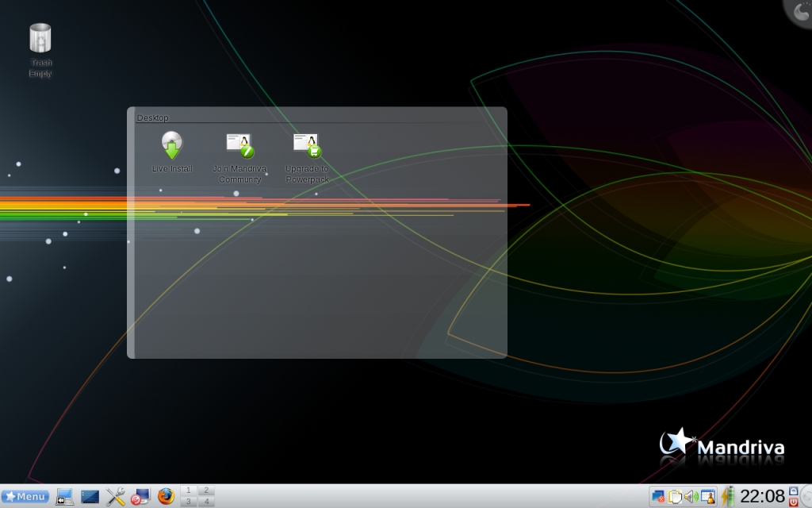
Task: Click the Show Desktop laptop icon in the panel
Action: (x=64, y=497)
